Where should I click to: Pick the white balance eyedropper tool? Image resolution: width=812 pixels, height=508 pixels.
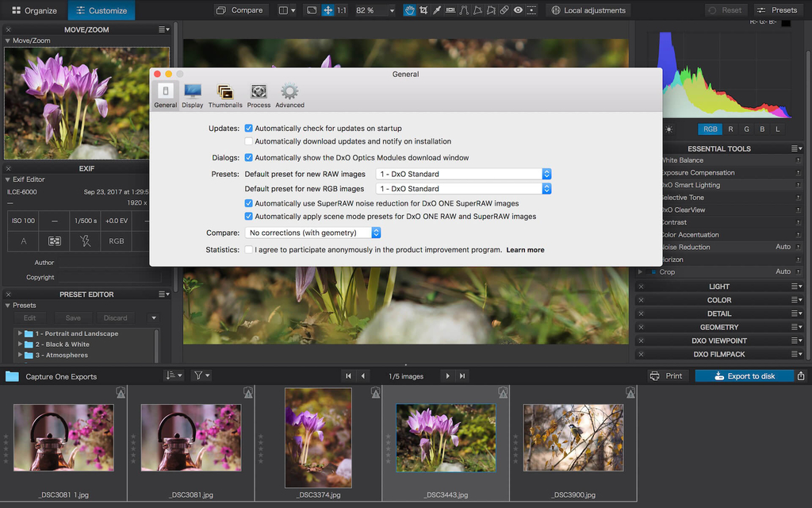pyautogui.click(x=437, y=10)
